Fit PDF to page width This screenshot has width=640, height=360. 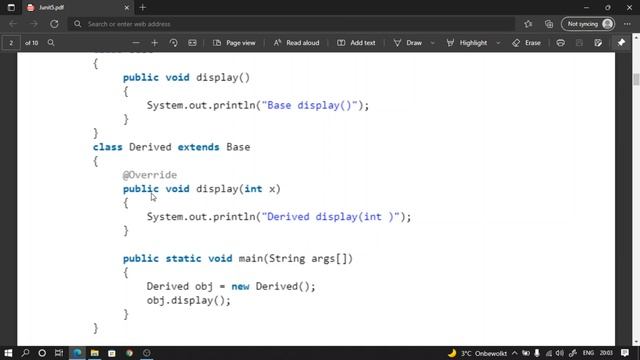[192, 43]
